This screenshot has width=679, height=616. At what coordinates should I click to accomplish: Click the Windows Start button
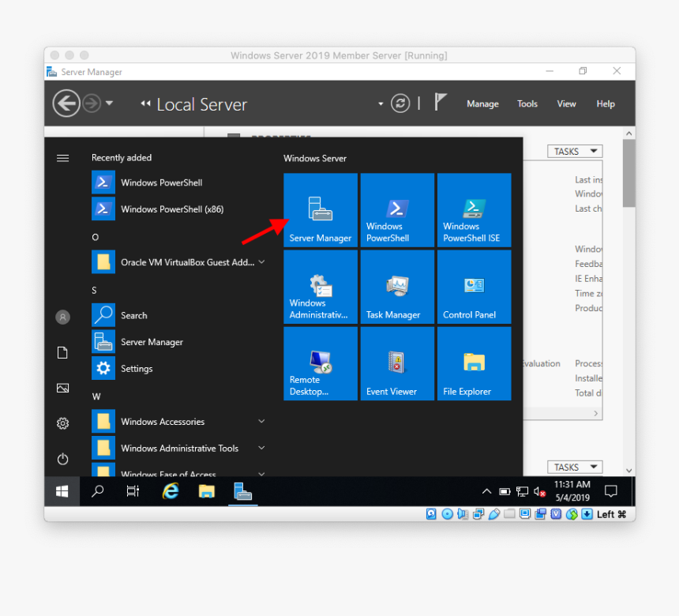(62, 491)
